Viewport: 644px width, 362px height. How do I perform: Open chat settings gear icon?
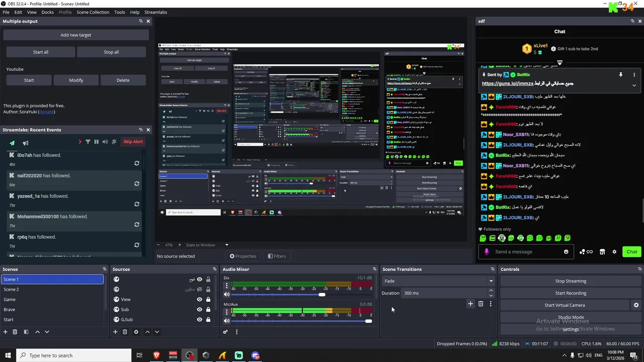[614, 252]
